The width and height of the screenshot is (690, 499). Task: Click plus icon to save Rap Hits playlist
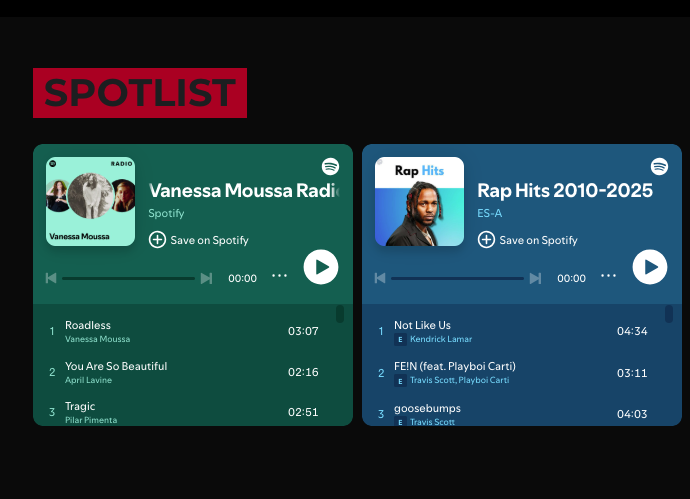point(486,240)
